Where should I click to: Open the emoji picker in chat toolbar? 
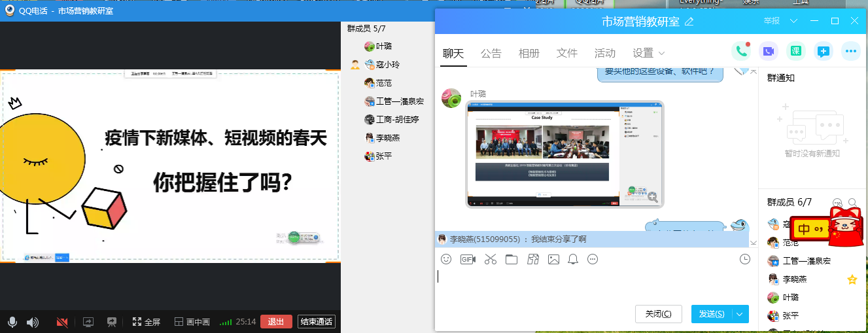446,259
